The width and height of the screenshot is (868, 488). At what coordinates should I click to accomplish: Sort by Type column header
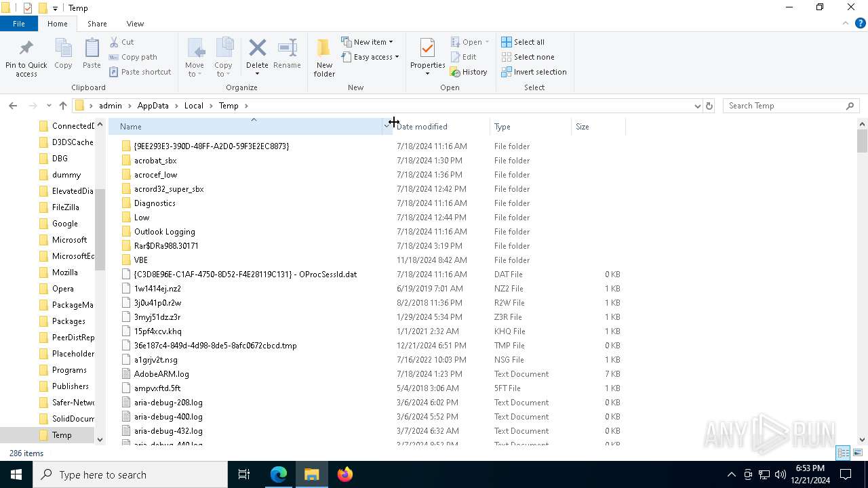coord(531,127)
